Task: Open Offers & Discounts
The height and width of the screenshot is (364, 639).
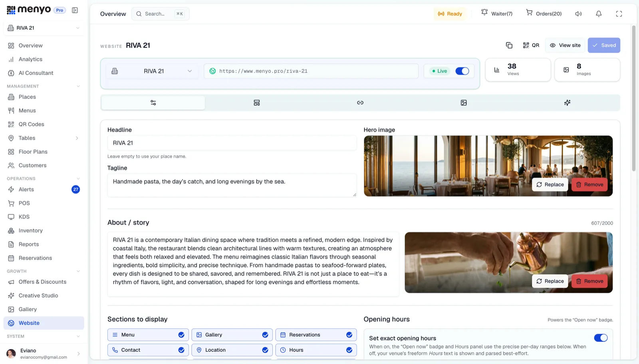Action: click(x=44, y=282)
